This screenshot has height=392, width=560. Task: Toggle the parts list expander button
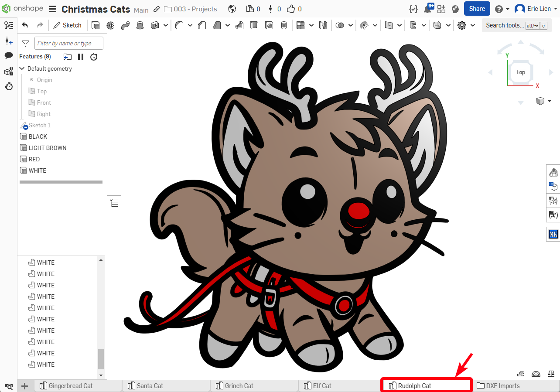[114, 203]
